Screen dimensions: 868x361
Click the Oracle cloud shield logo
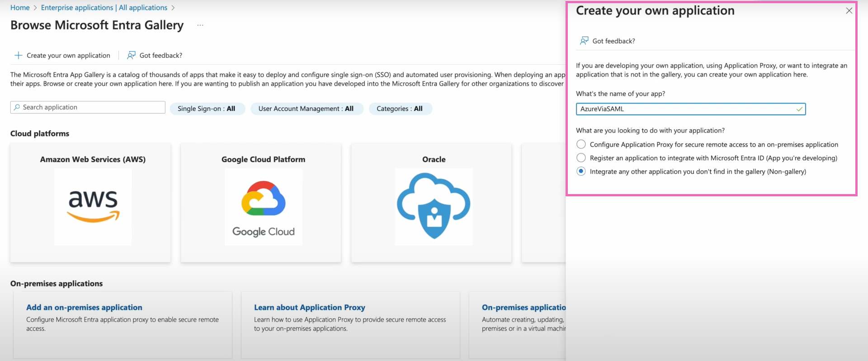pos(434,207)
